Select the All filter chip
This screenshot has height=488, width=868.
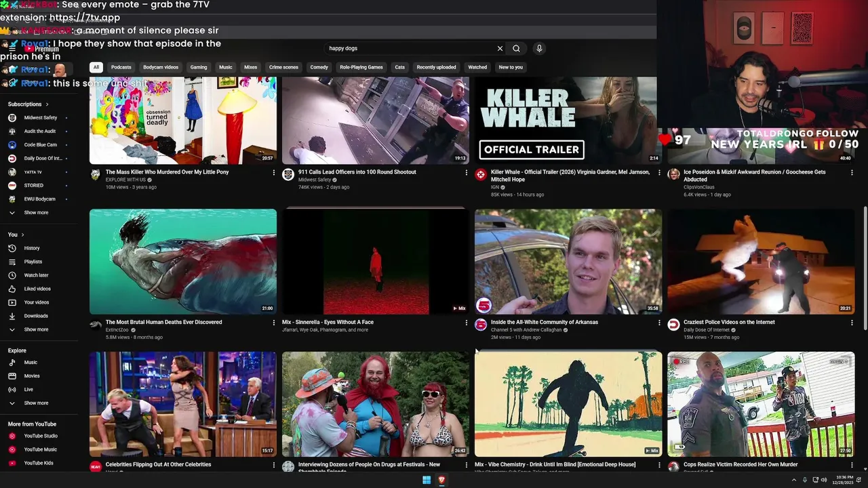96,67
